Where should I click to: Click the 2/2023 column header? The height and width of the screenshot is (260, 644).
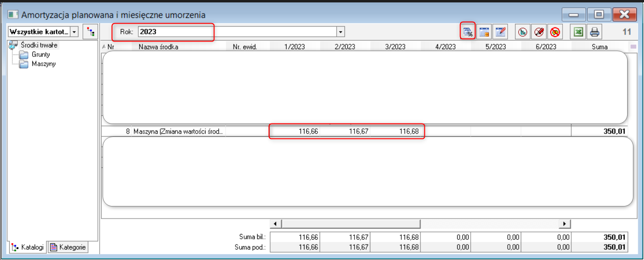point(345,47)
